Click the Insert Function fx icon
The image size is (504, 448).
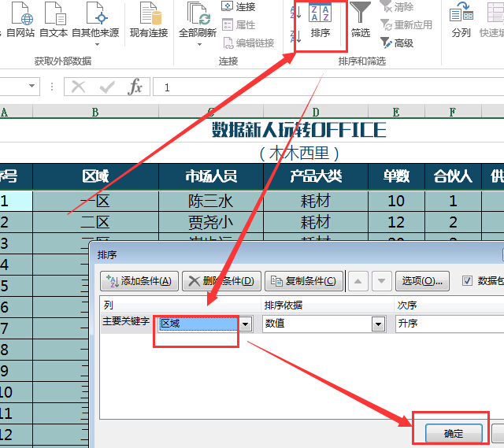click(x=135, y=87)
